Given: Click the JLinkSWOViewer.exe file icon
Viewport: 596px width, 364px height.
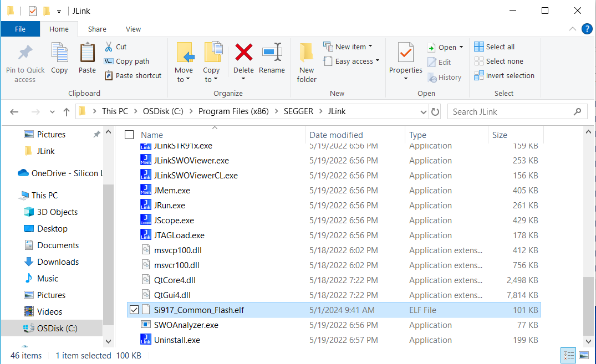Looking at the screenshot, I should click(146, 160).
